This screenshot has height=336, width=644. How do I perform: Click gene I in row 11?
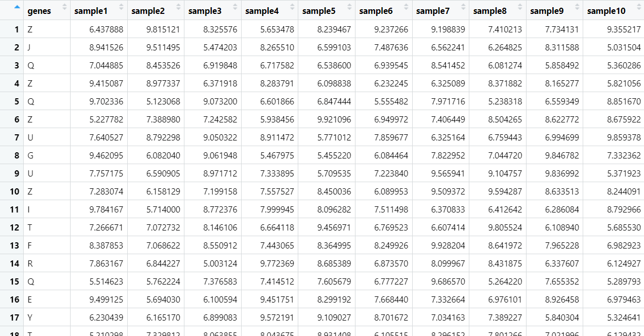click(x=28, y=209)
